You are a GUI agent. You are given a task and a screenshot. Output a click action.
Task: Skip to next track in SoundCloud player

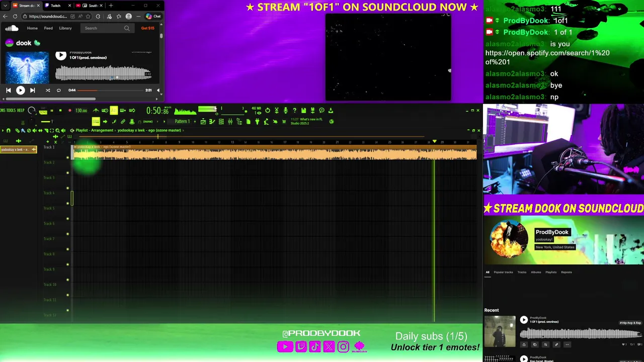click(x=32, y=90)
